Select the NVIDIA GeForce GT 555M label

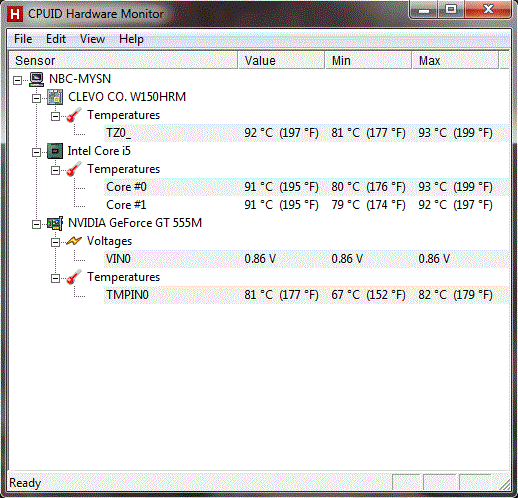(135, 223)
